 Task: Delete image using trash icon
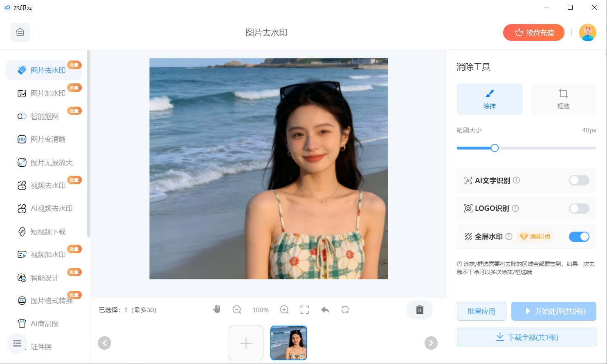(x=420, y=310)
